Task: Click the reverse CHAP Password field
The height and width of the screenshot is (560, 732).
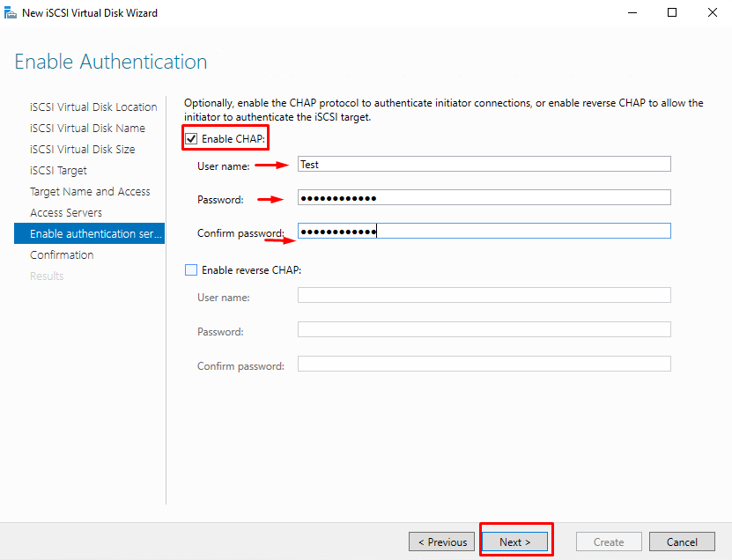Action: (484, 329)
